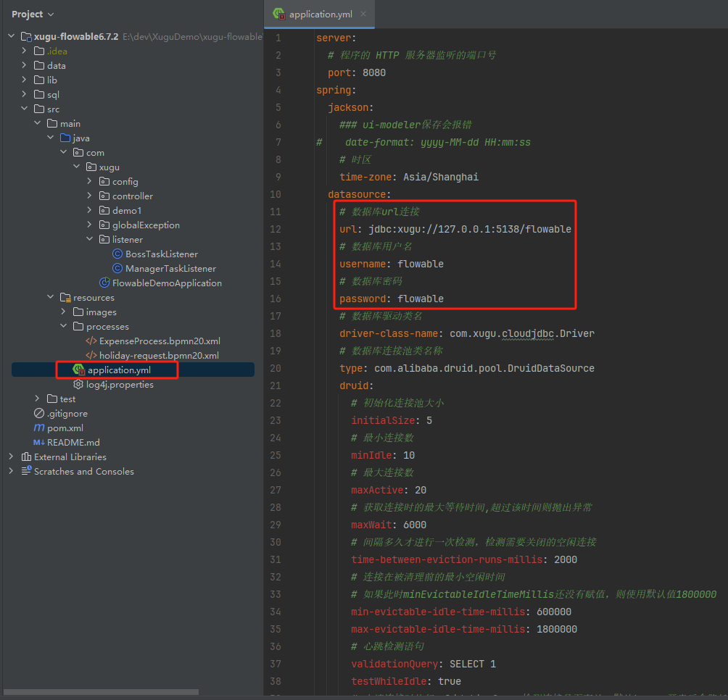
Task: Collapse the listener package
Action: coord(90,240)
